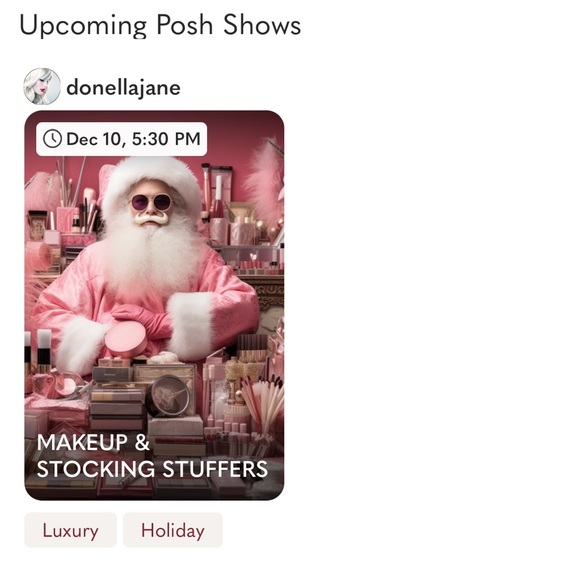Click Santa's purple sunglasses in the show image

point(151,203)
